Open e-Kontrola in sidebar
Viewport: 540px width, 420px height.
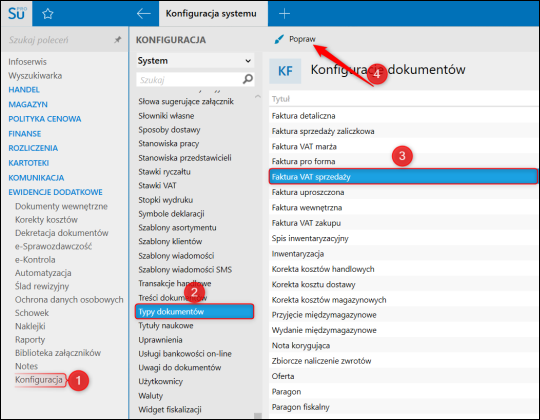click(x=35, y=260)
